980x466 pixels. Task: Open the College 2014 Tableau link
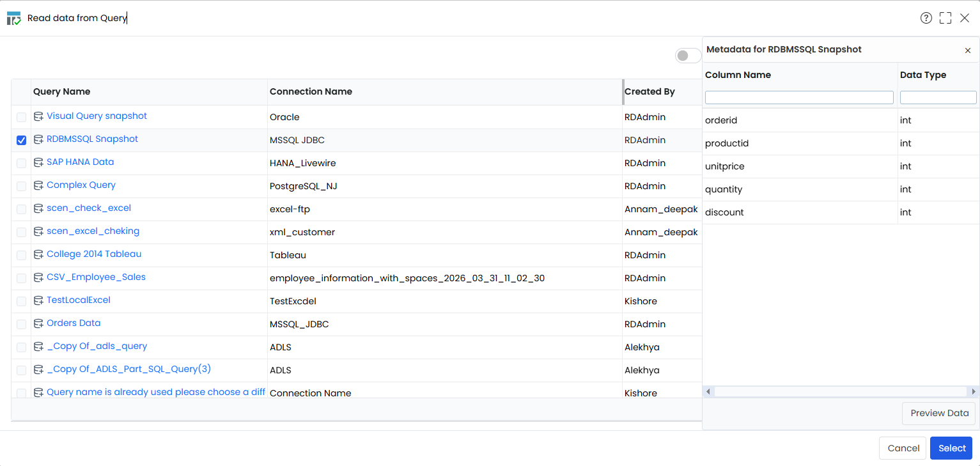pyautogui.click(x=94, y=254)
